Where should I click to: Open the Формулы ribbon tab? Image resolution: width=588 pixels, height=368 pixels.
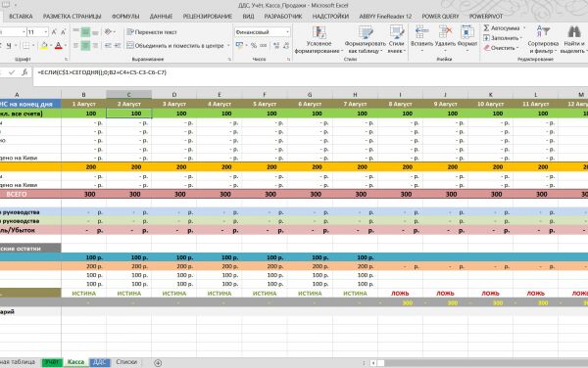[x=125, y=17]
